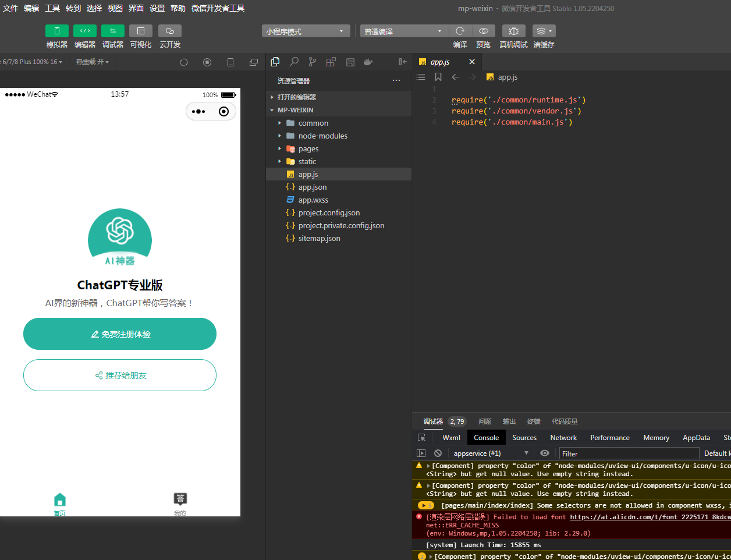The height and width of the screenshot is (560, 731).
Task: Switch to the 问题 panel tab
Action: coord(485,421)
